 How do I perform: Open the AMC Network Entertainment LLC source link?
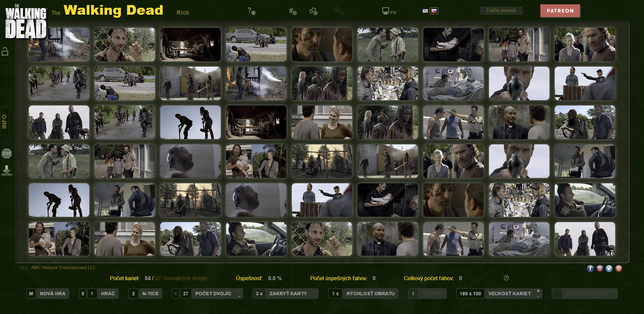click(64, 267)
